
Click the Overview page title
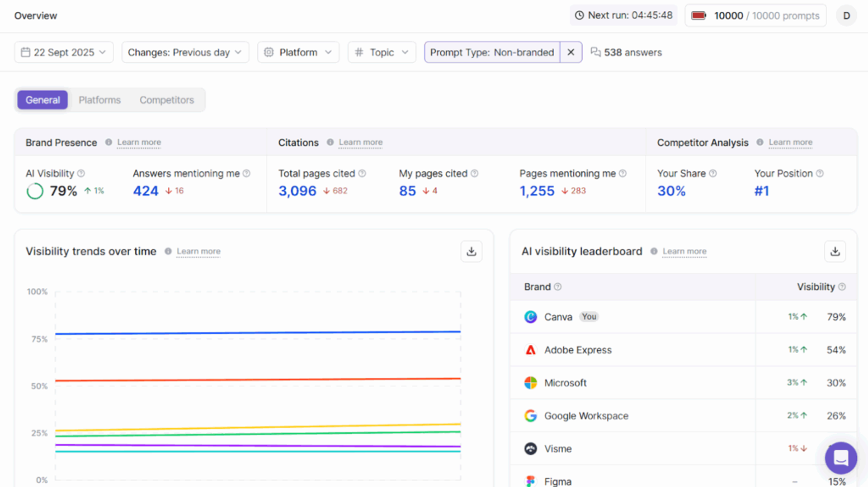[36, 16]
